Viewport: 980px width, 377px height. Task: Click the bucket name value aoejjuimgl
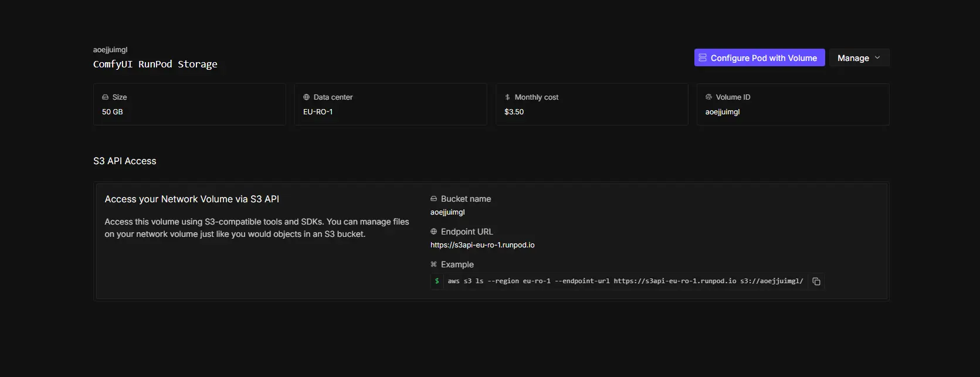(447, 212)
